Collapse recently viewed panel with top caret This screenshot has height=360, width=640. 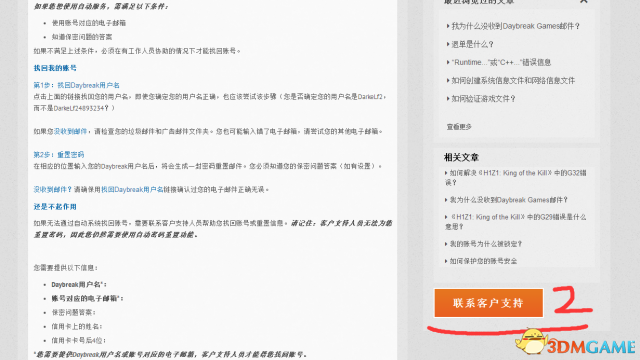click(x=584, y=2)
